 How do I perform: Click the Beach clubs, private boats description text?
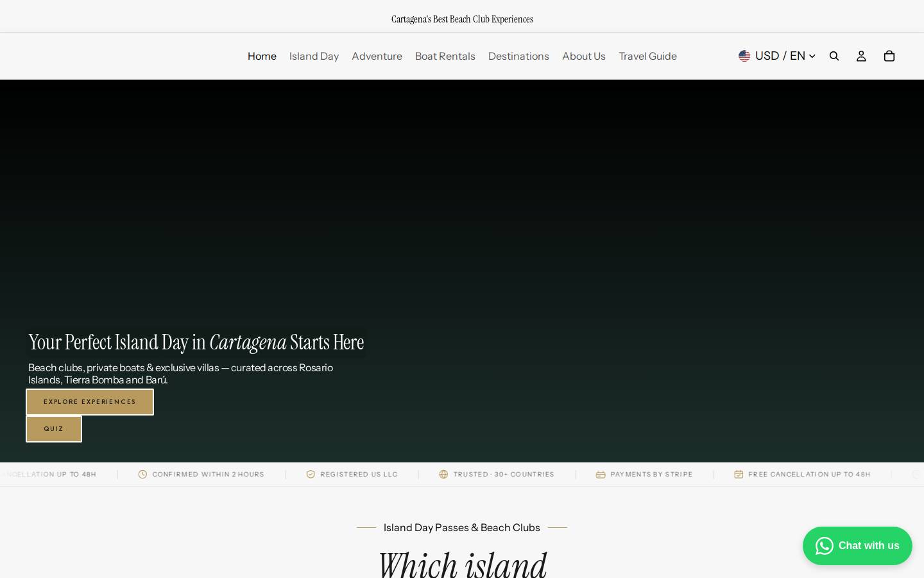(180, 373)
